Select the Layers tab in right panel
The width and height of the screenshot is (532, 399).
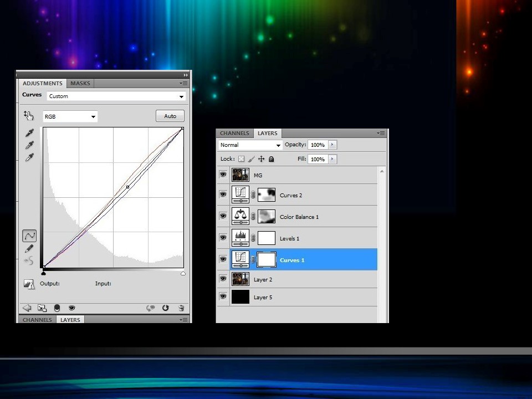[x=267, y=134]
